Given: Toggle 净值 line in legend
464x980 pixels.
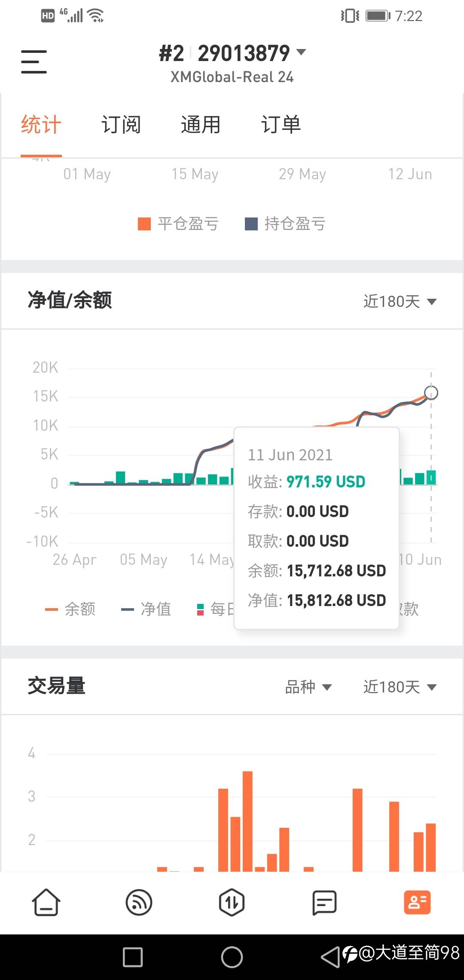Looking at the screenshot, I should [x=147, y=609].
